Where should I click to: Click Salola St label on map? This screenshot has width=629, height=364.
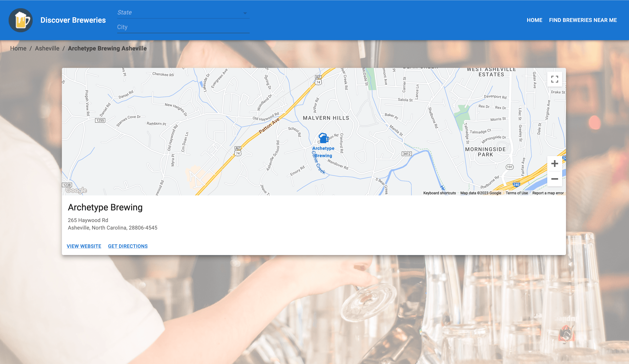(x=405, y=100)
